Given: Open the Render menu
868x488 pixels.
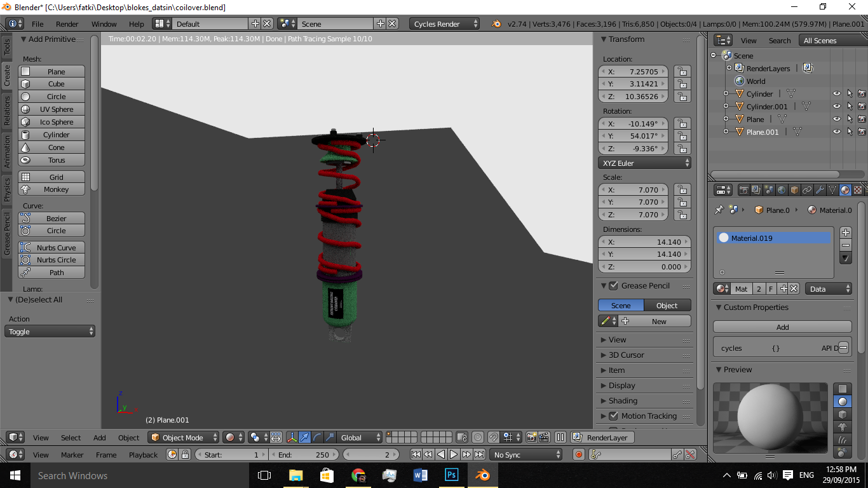Looking at the screenshot, I should tap(67, 24).
